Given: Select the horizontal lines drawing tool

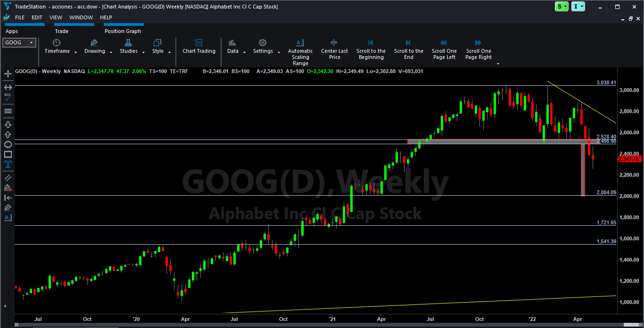Looking at the screenshot, I should [x=8, y=111].
